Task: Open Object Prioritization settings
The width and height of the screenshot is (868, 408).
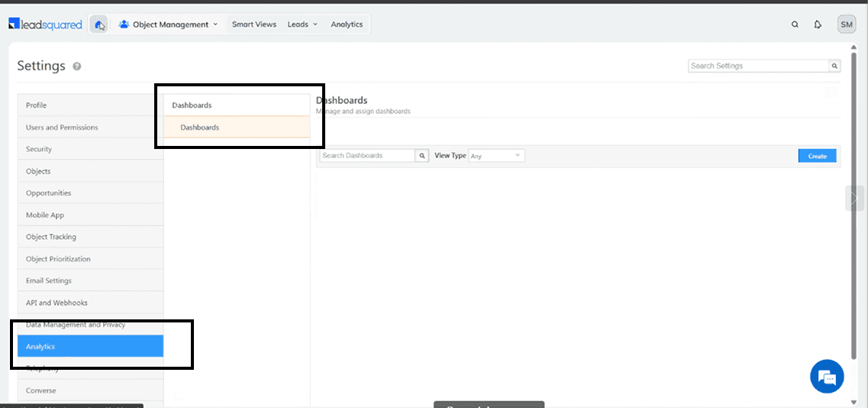Action: point(90,259)
